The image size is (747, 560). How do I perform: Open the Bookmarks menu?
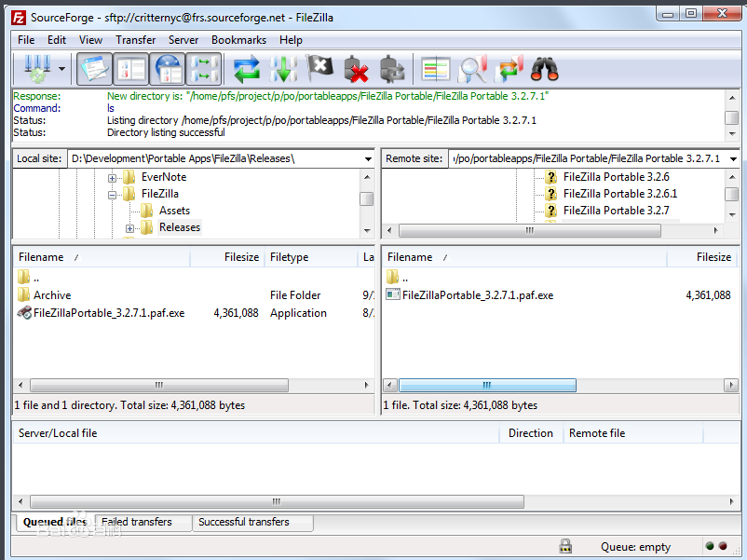[x=238, y=40]
